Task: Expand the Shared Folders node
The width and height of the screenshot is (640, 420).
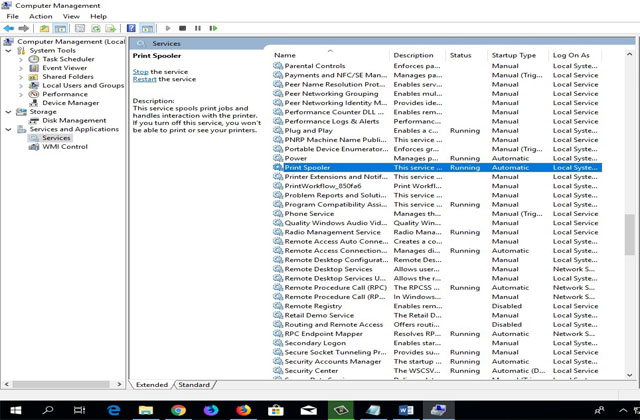Action: pyautogui.click(x=21, y=77)
